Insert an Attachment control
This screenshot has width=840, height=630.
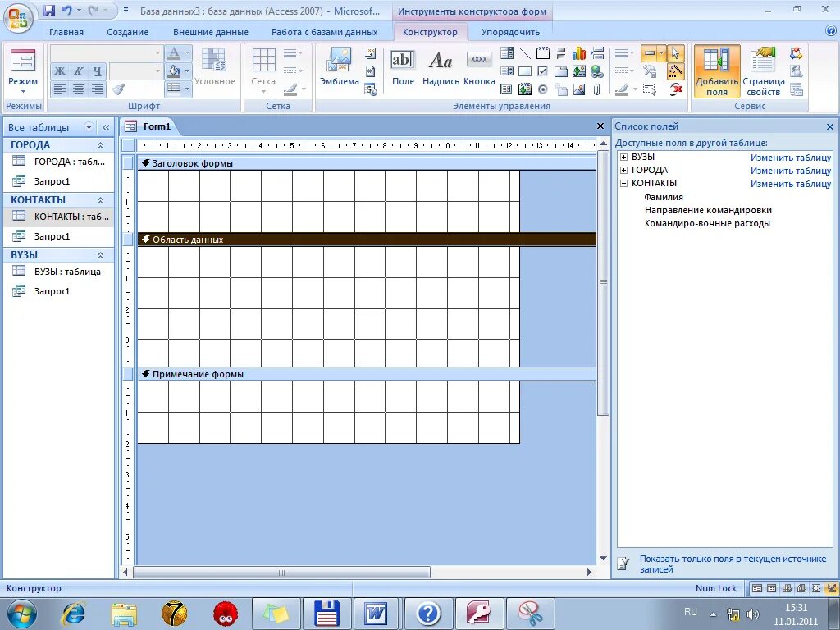(x=597, y=89)
